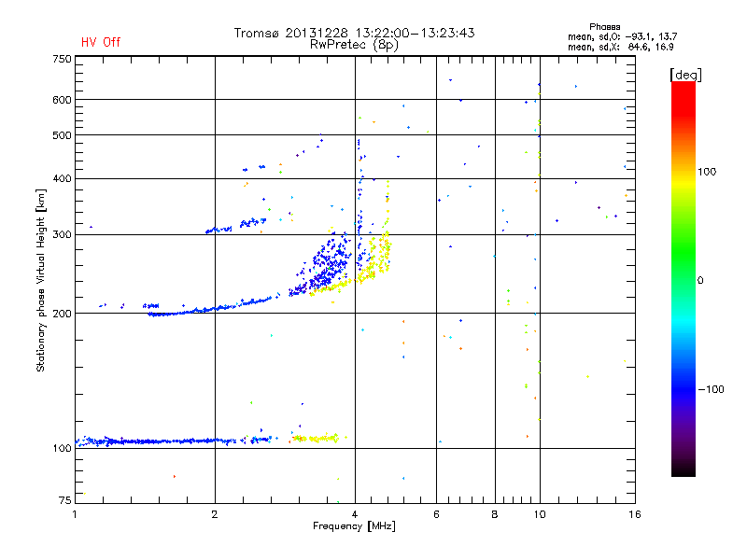
Task: Click the 'Phases' heading text
Action: click(604, 27)
